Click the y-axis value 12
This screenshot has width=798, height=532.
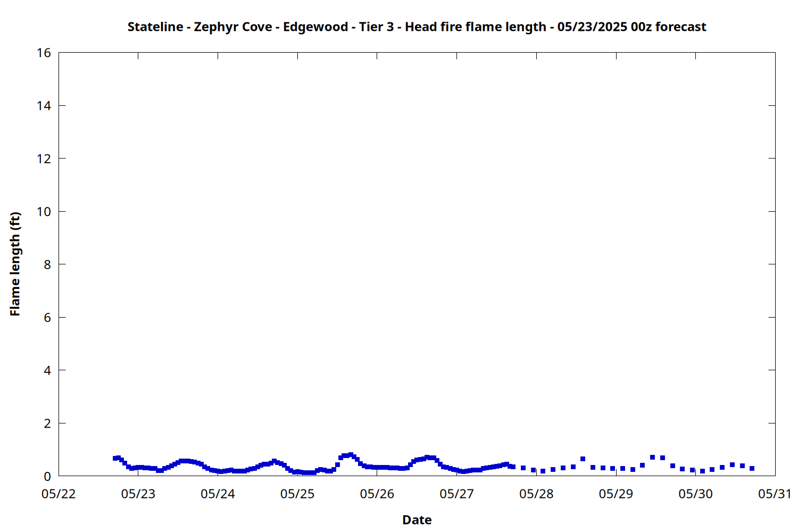point(44,159)
